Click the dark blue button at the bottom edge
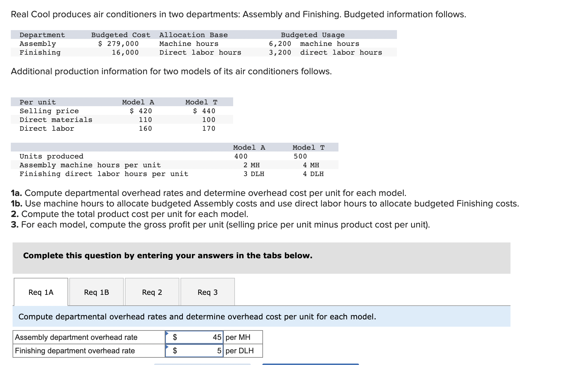Viewport: 588px width, 365px height. [310, 364]
